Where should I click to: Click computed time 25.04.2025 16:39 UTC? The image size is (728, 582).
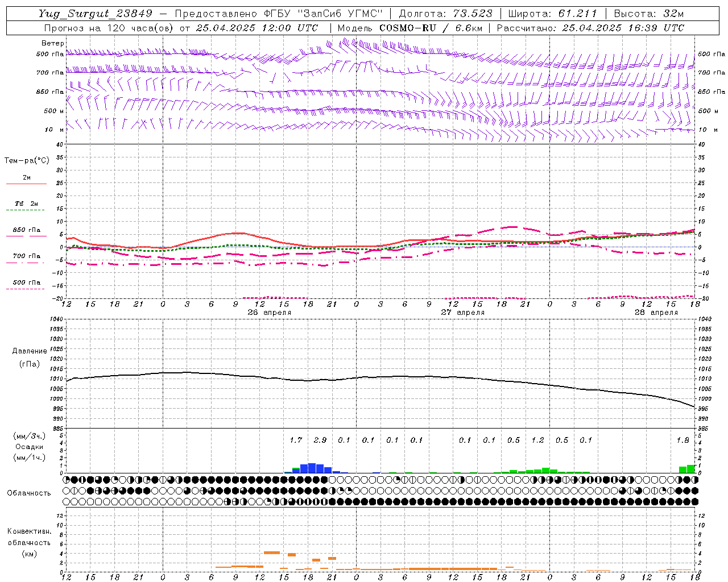tap(623, 28)
